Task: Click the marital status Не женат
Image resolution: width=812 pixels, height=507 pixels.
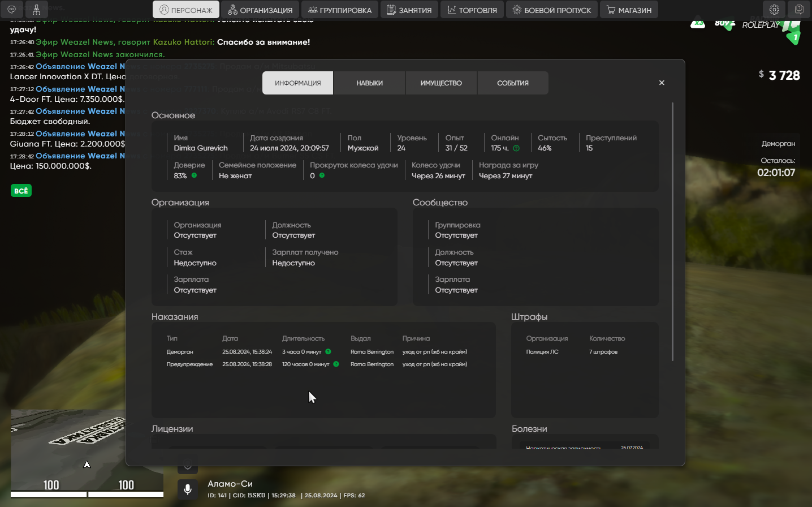Action: [235, 176]
